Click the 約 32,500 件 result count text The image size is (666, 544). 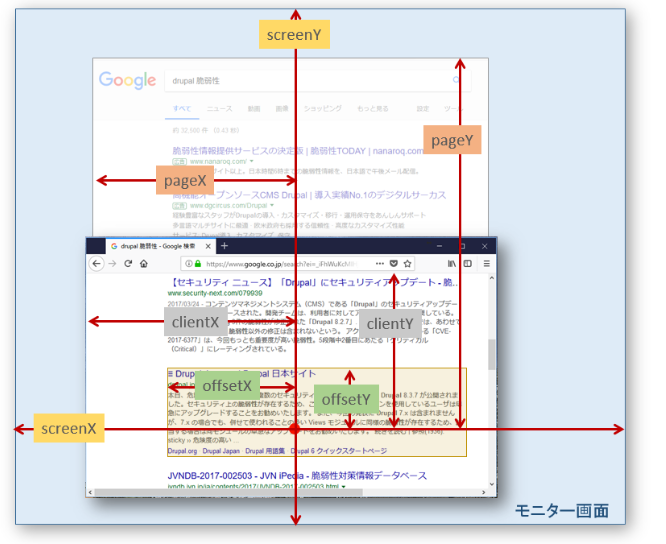tap(206, 130)
